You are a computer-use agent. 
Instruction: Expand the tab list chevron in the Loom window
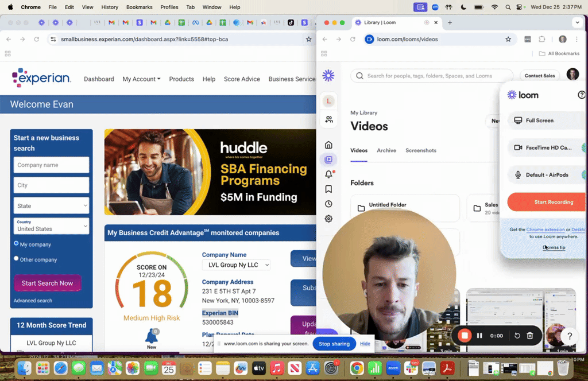point(577,22)
